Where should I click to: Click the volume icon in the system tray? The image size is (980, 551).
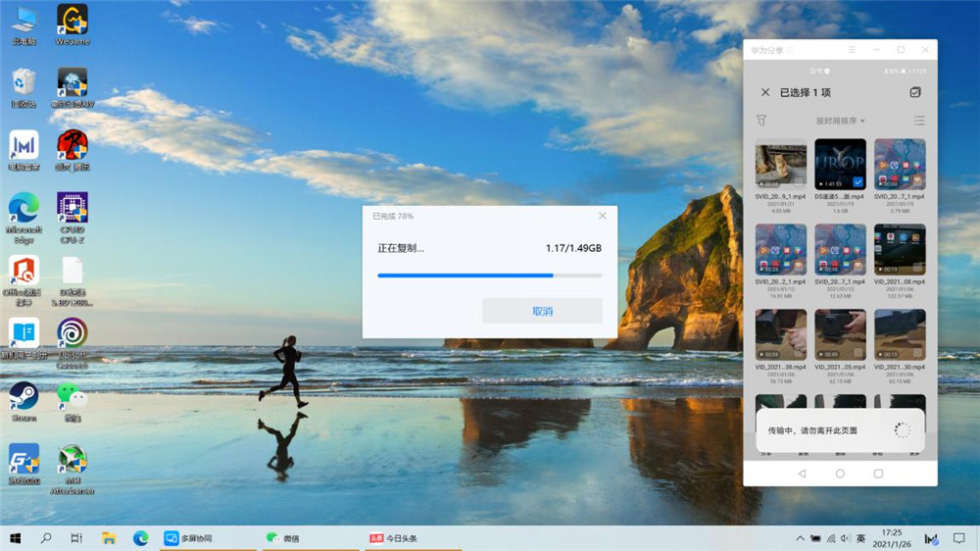click(846, 538)
